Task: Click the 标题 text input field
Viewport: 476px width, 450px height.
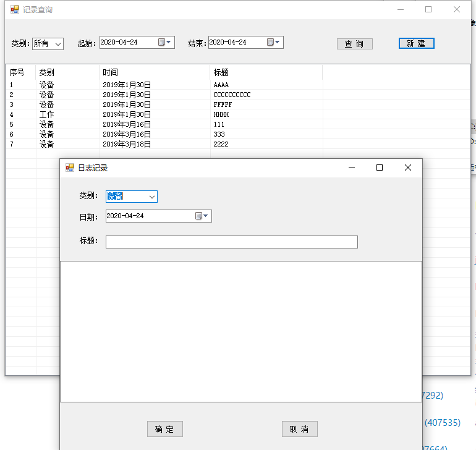Action: [x=232, y=242]
